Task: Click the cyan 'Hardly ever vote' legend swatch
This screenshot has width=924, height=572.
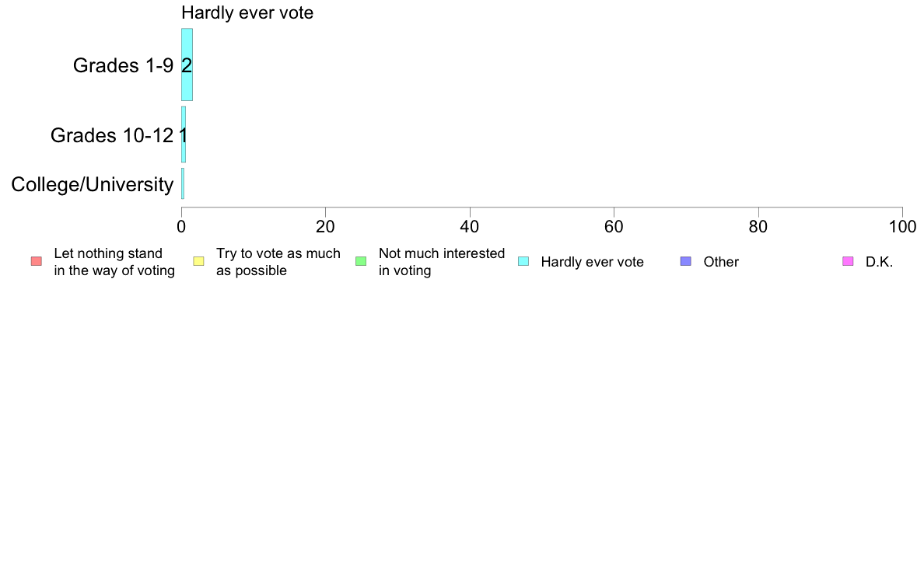Action: [523, 262]
